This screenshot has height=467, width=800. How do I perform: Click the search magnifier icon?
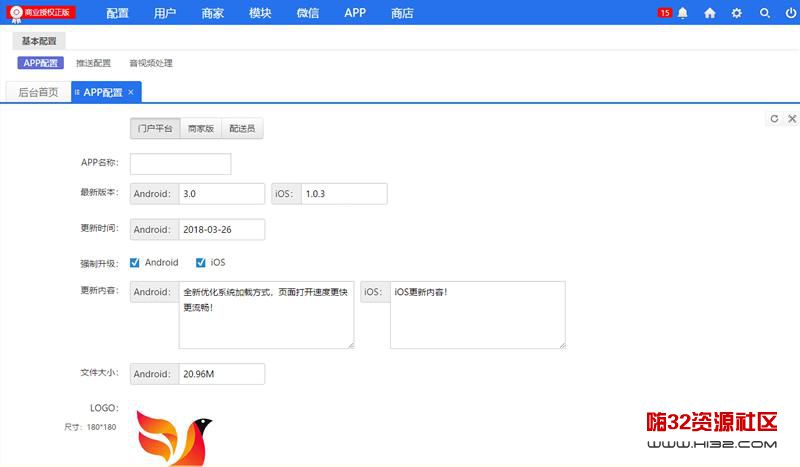click(765, 13)
